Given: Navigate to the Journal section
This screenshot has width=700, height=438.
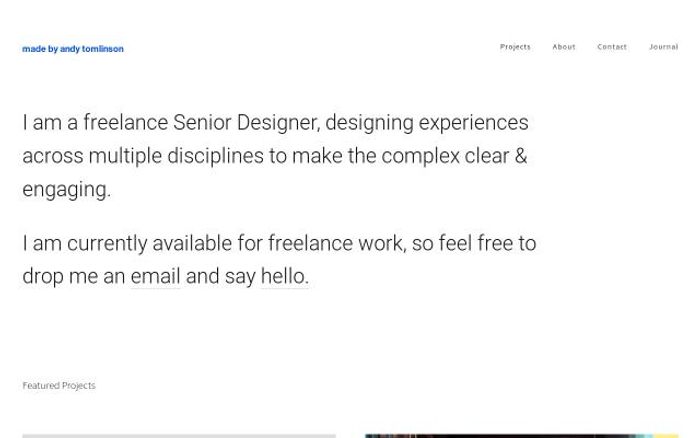Looking at the screenshot, I should (x=663, y=47).
